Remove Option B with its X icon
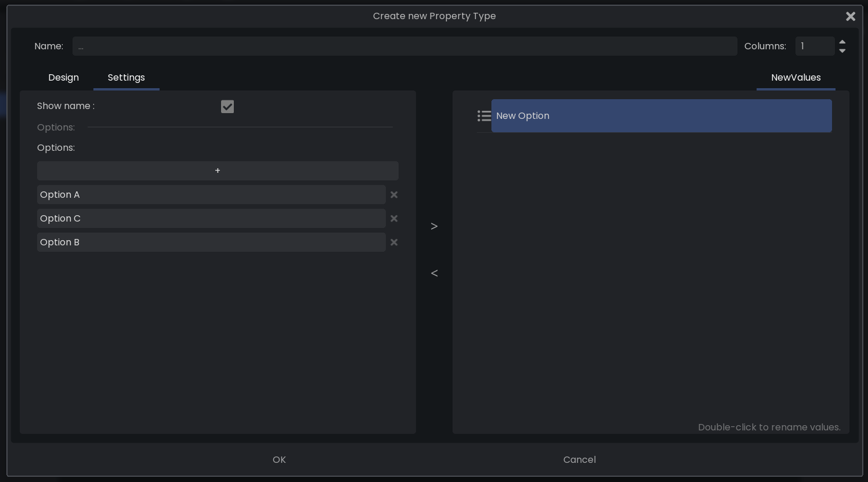This screenshot has width=868, height=482. [394, 242]
